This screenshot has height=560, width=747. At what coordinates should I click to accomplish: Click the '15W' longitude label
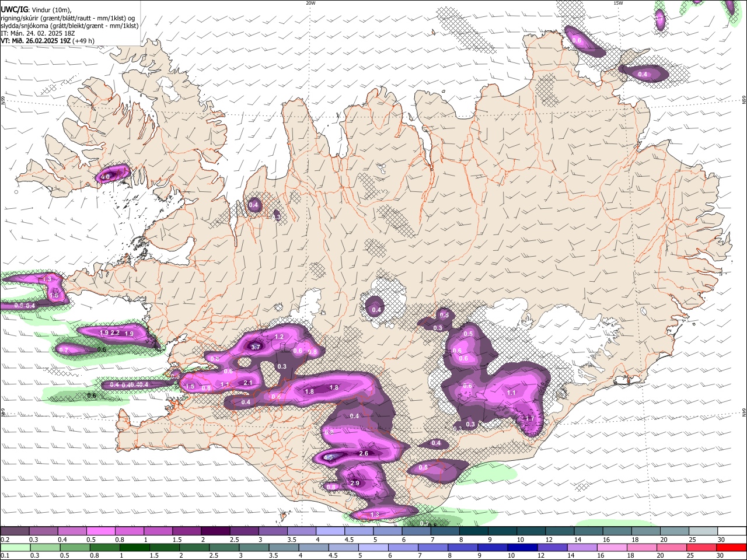tap(618, 3)
